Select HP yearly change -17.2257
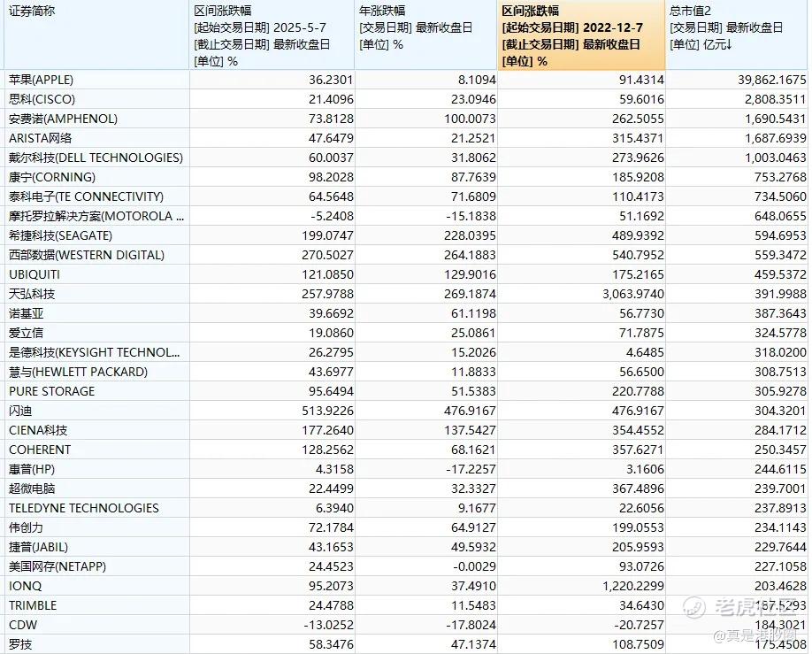This screenshot has width=812, height=654. [470, 469]
